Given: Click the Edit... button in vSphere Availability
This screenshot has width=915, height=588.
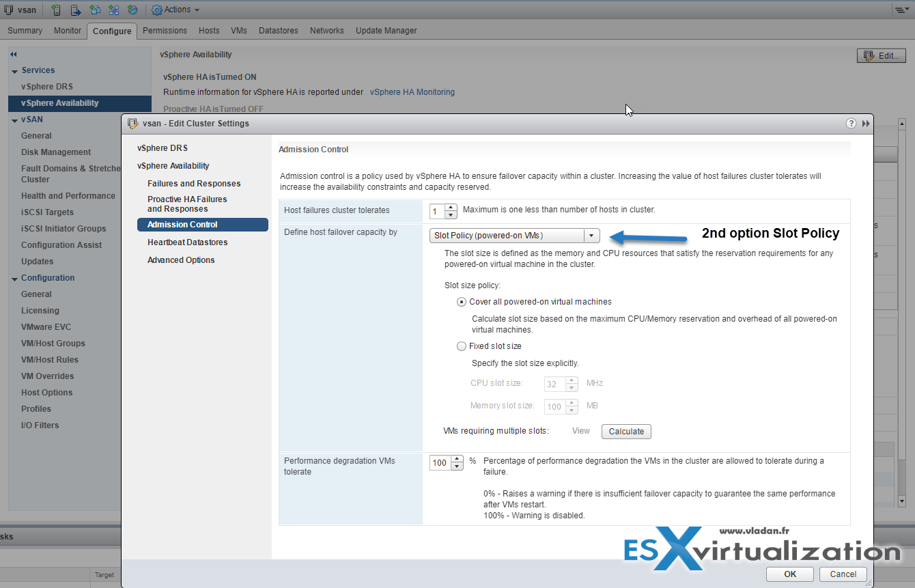Looking at the screenshot, I should pos(882,56).
